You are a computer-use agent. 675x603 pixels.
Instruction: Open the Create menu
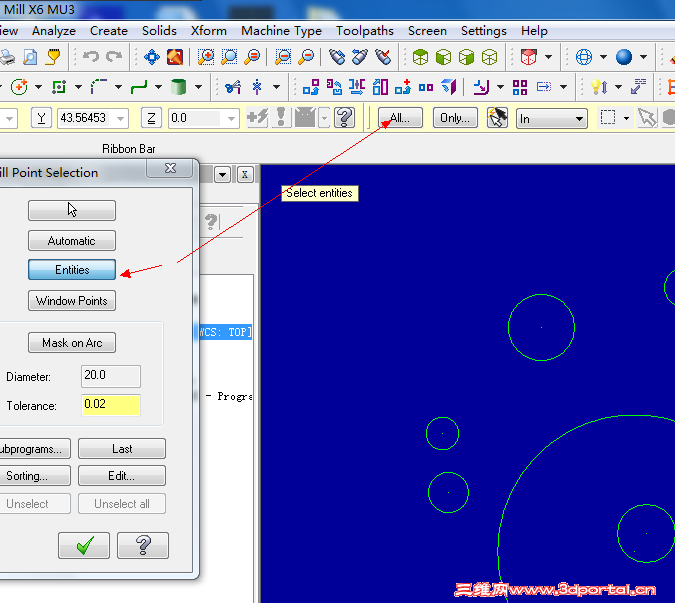pyautogui.click(x=109, y=31)
